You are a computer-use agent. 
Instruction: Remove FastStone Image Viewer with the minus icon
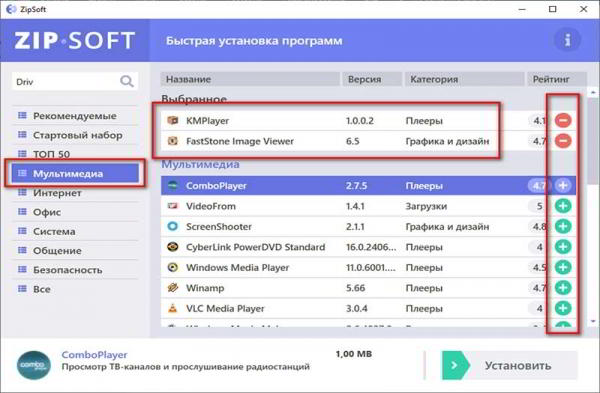[x=563, y=141]
